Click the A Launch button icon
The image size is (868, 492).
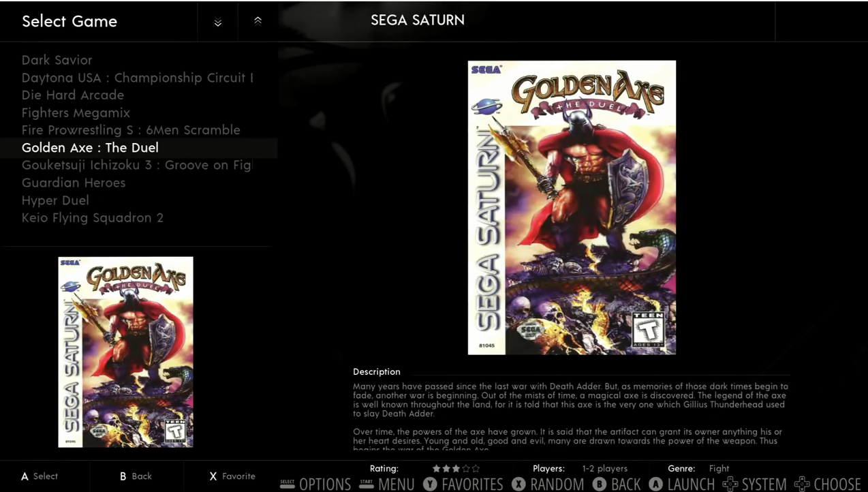(x=655, y=484)
